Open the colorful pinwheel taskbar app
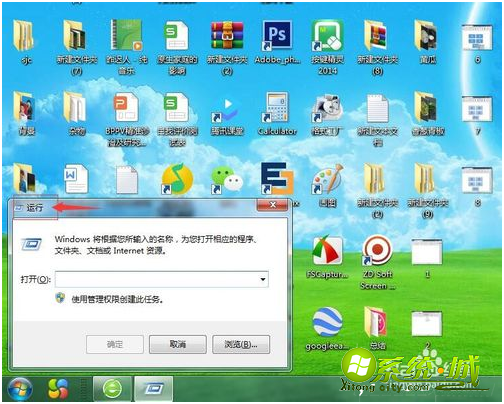 click(x=58, y=389)
